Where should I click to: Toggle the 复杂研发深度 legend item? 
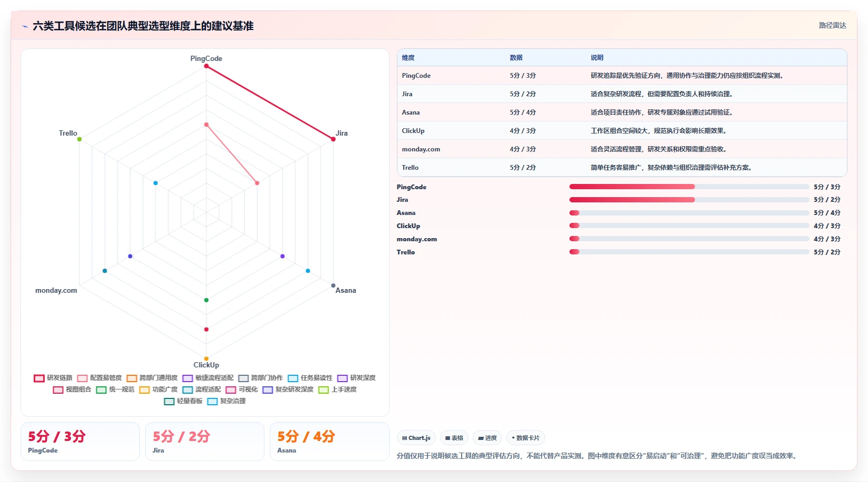(288, 389)
